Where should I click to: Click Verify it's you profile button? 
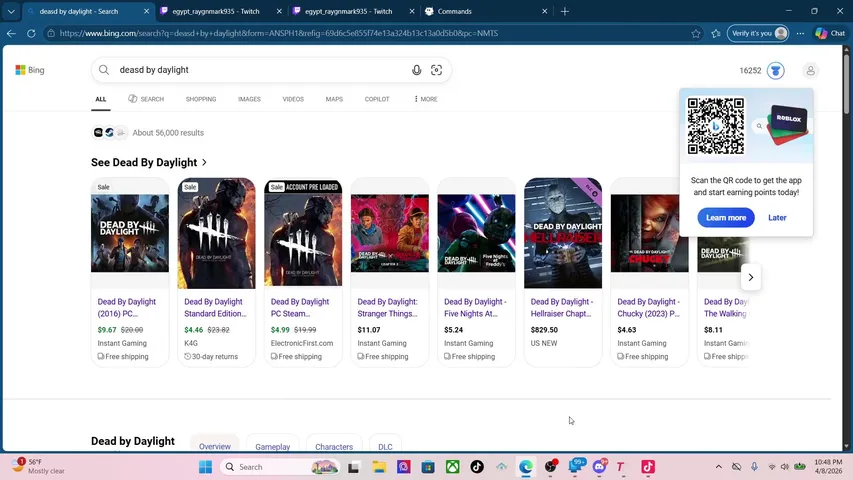[x=758, y=33]
